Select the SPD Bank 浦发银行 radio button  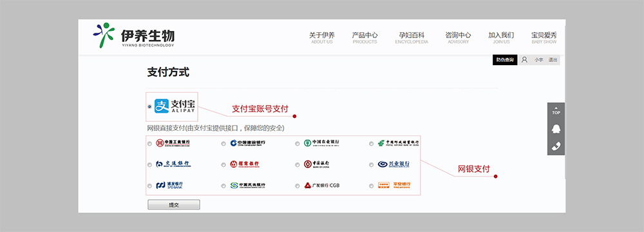pyautogui.click(x=149, y=186)
